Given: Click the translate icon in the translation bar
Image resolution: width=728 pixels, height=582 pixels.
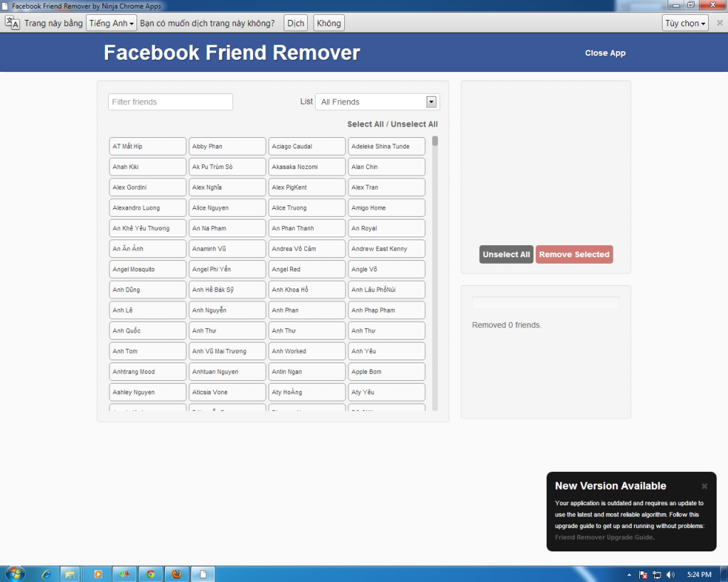Looking at the screenshot, I should coord(13,23).
